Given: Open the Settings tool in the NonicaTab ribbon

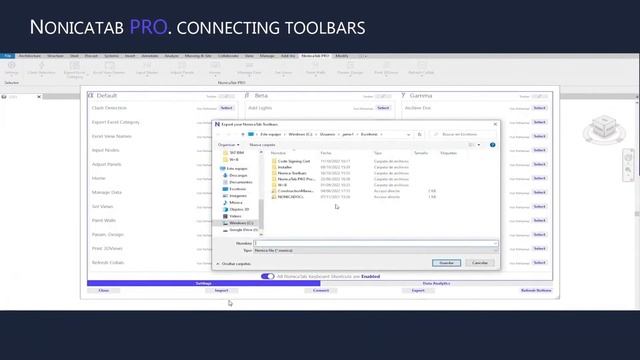Looking at the screenshot, I should (x=11, y=68).
